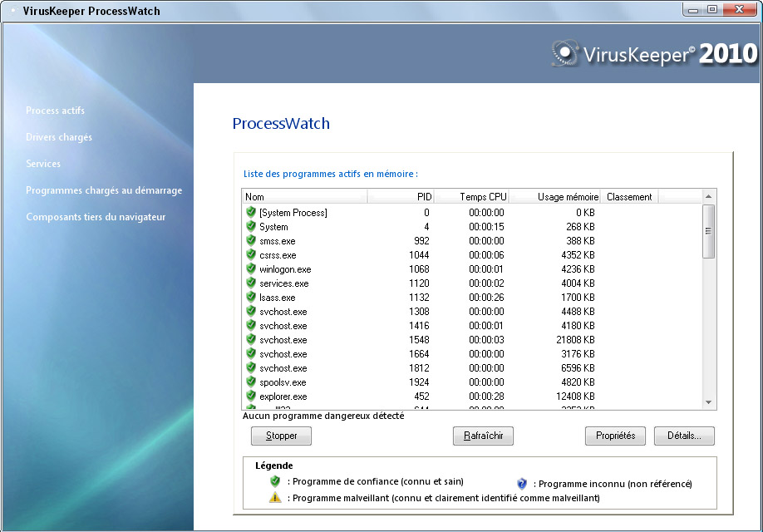Image resolution: width=763 pixels, height=532 pixels.
Task: Pick the shield icon next to winlogon.exe
Action: point(251,268)
